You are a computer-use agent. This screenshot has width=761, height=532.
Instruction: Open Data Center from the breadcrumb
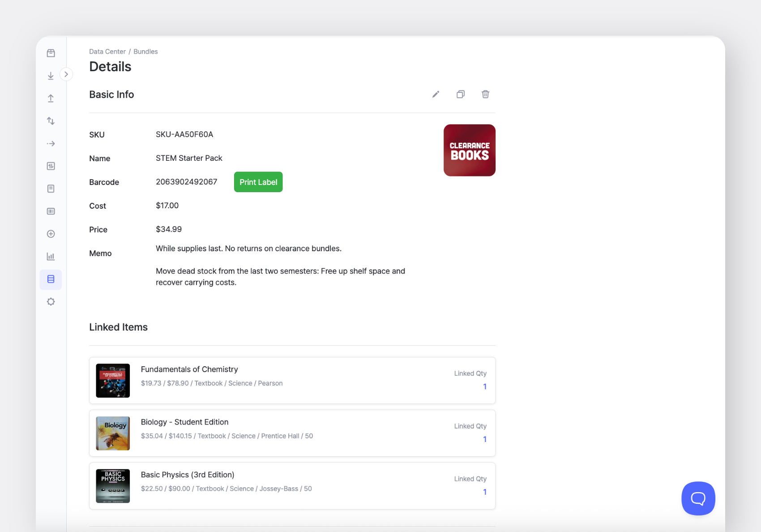point(107,51)
